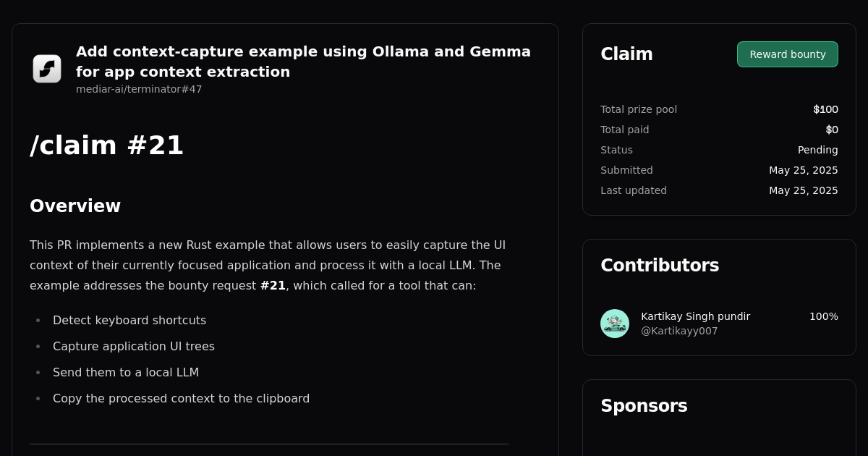Open the bounty request #21 link

[273, 285]
